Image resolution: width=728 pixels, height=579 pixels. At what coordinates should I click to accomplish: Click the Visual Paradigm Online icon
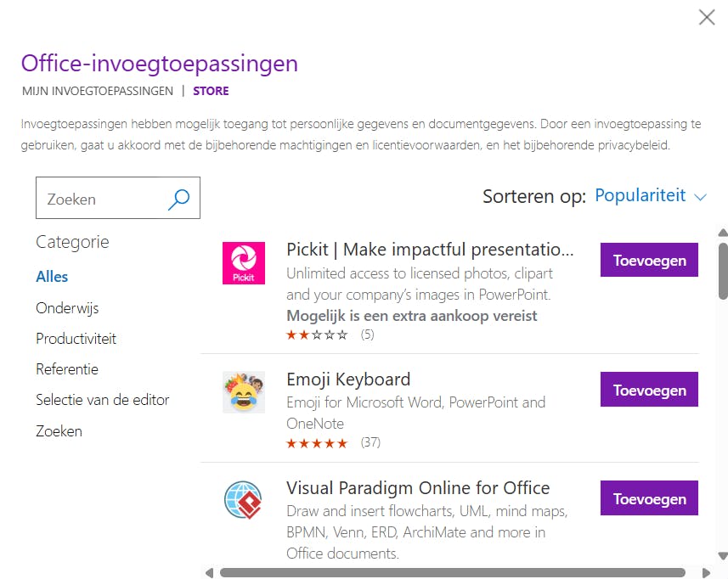point(243,500)
